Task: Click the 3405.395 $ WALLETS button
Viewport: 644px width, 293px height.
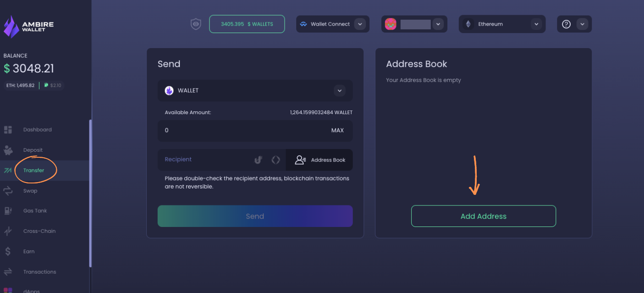Action: (247, 24)
